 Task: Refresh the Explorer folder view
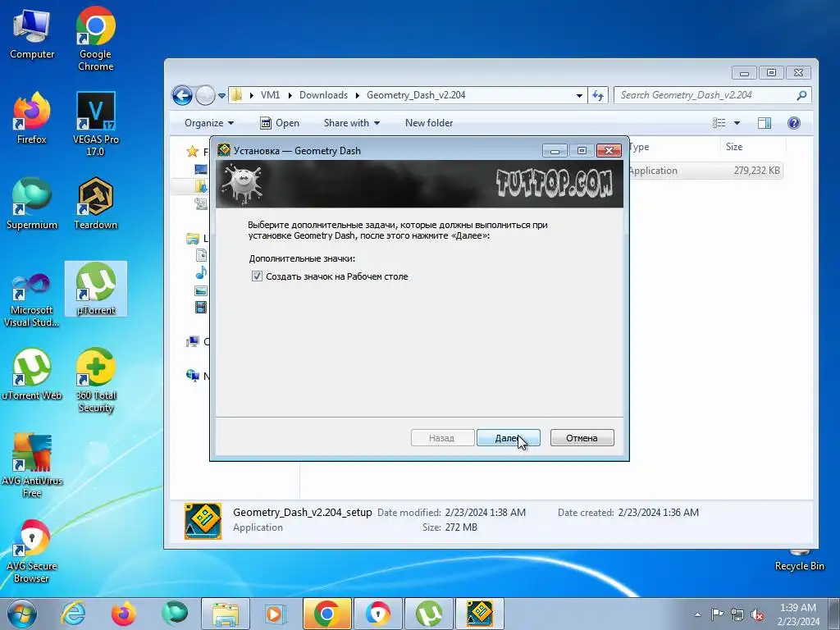click(597, 95)
